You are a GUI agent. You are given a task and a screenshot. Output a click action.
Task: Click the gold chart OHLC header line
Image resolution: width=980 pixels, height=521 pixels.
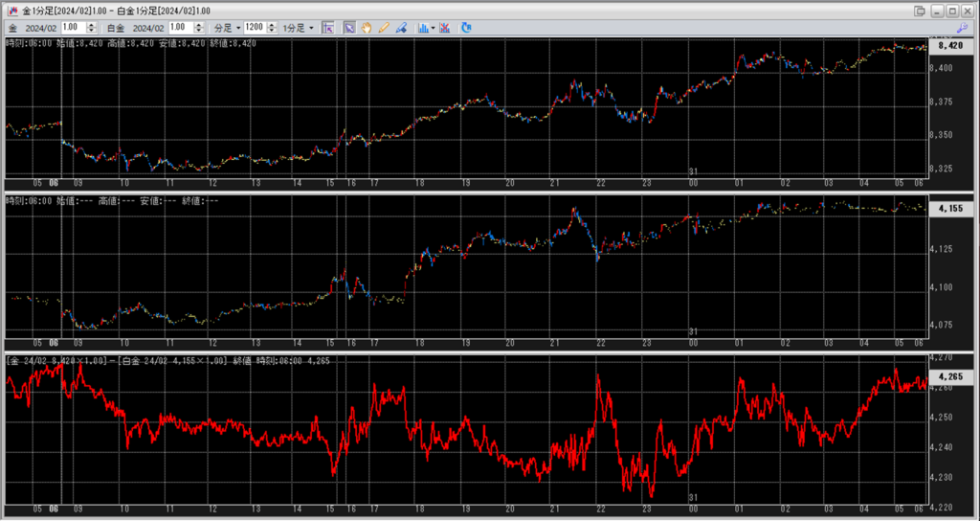pyautogui.click(x=131, y=44)
